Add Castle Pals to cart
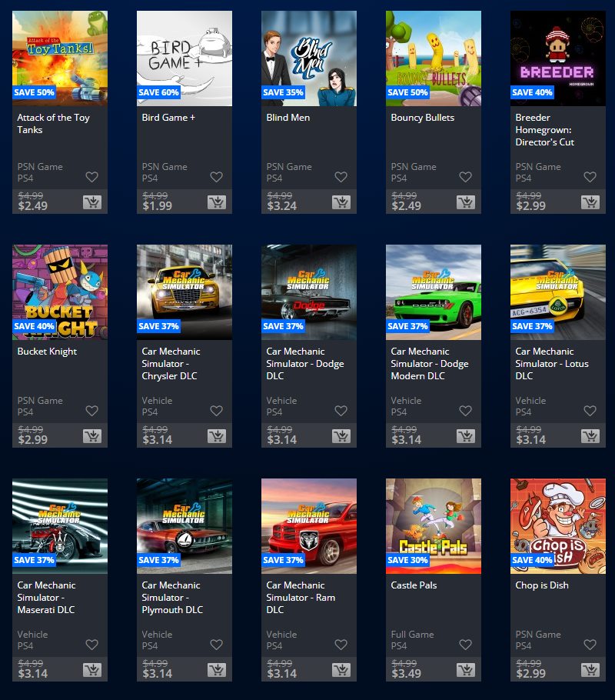615x700 pixels. 466,670
